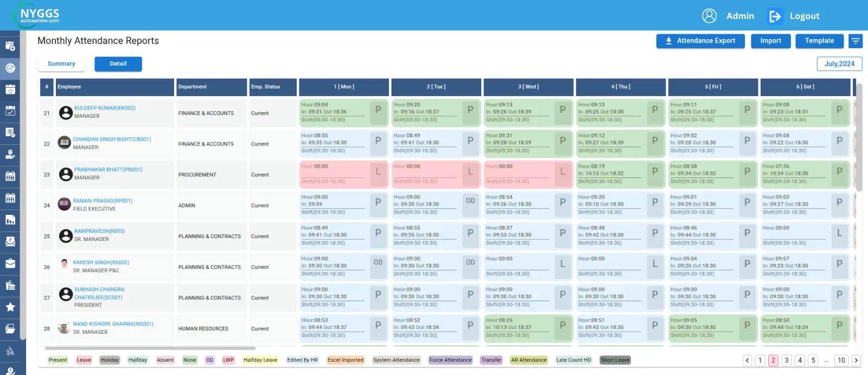868x375 pixels.
Task: Click the Holiday legend swatch
Action: click(110, 360)
